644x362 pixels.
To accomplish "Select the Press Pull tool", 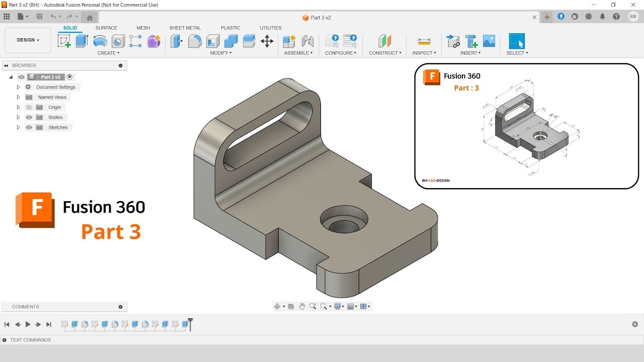I will [176, 41].
